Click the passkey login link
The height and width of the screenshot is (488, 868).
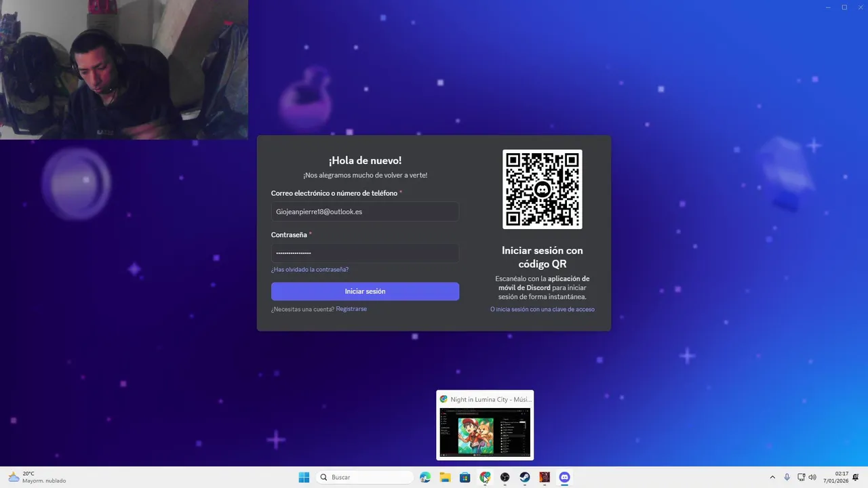pyautogui.click(x=542, y=309)
